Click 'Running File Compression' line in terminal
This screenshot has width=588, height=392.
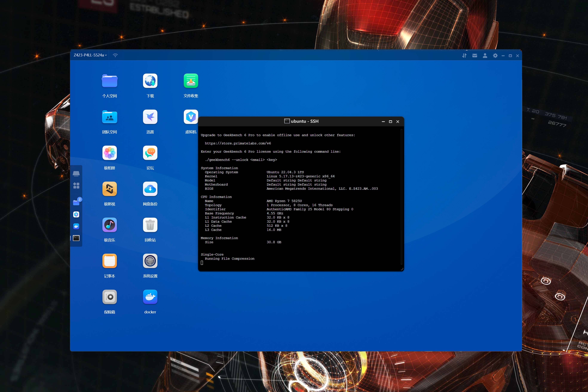(229, 258)
